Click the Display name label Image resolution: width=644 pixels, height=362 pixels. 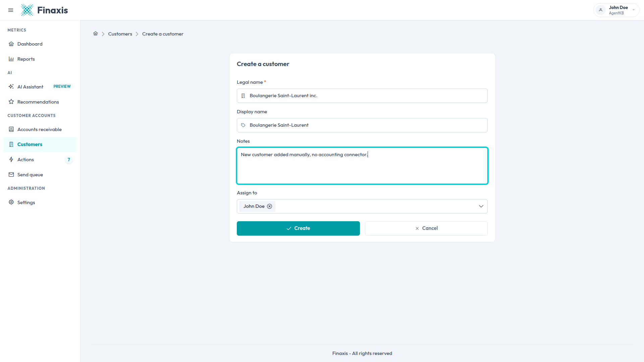click(252, 112)
